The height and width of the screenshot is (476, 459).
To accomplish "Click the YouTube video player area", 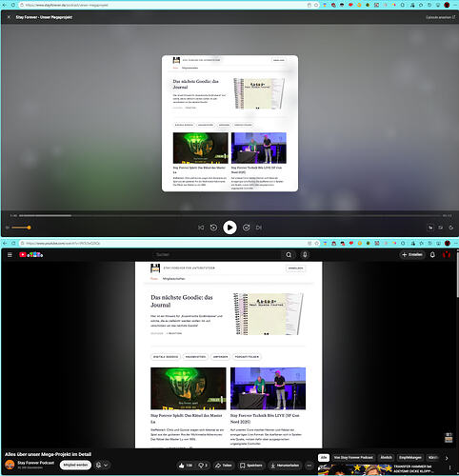I will [x=229, y=355].
